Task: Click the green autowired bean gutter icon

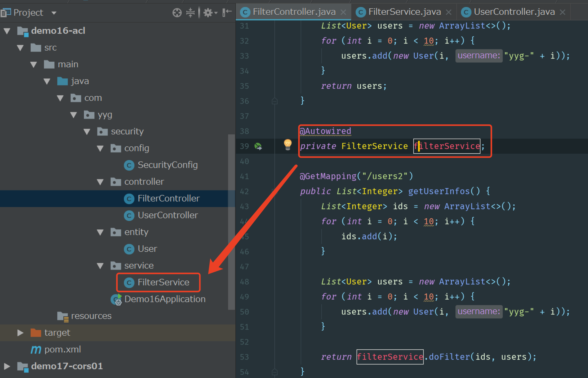Action: [258, 146]
